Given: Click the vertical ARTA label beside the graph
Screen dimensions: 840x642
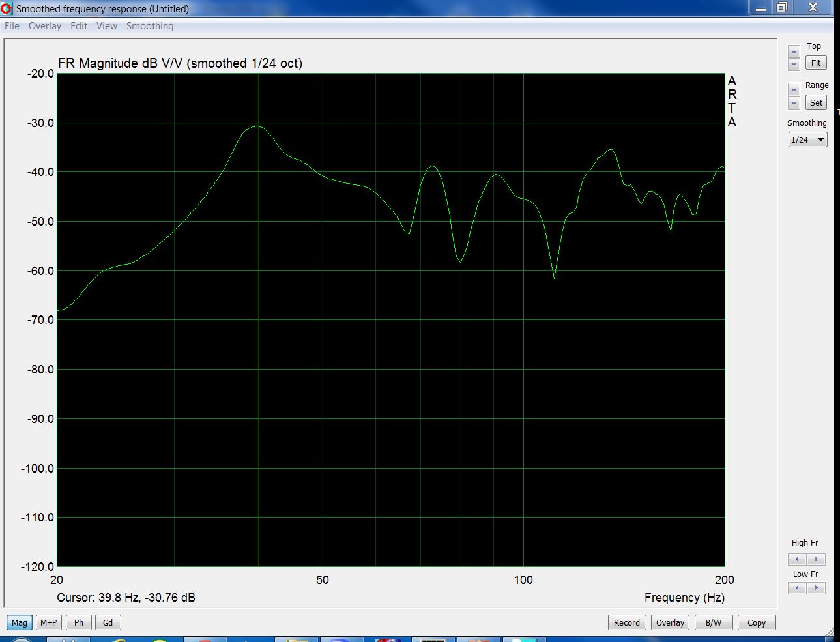Looking at the screenshot, I should click(732, 101).
